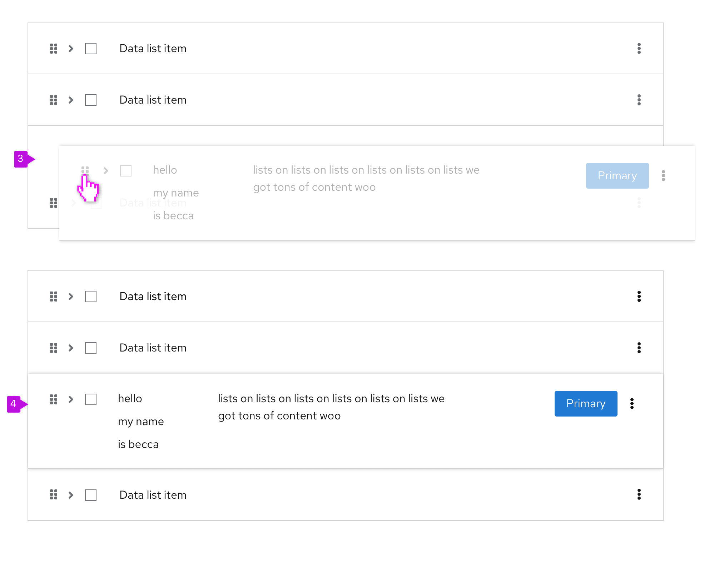Open kebab menu of the bottommost list row

point(639,494)
